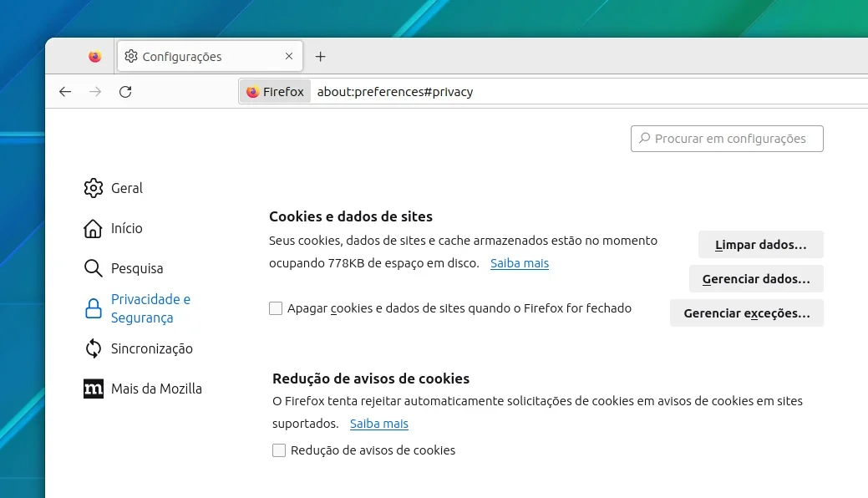Click the Gerenciar exceções... button
Viewport: 868px width, 498px height.
point(747,313)
